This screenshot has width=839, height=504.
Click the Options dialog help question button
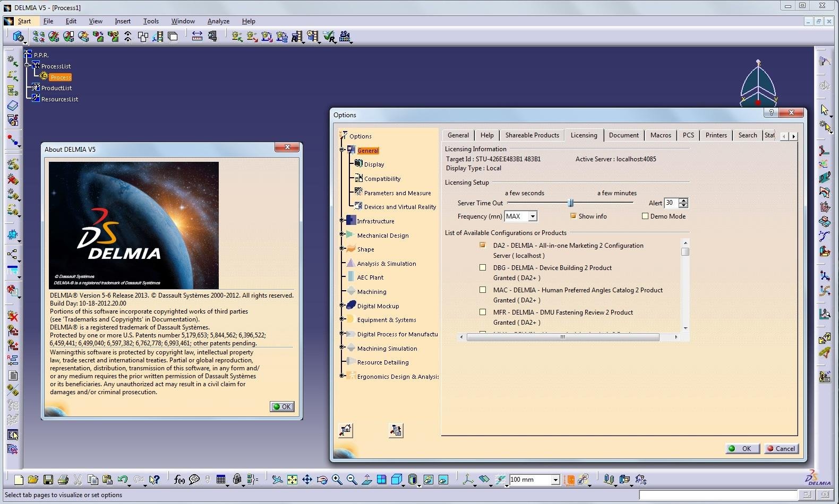[771, 112]
